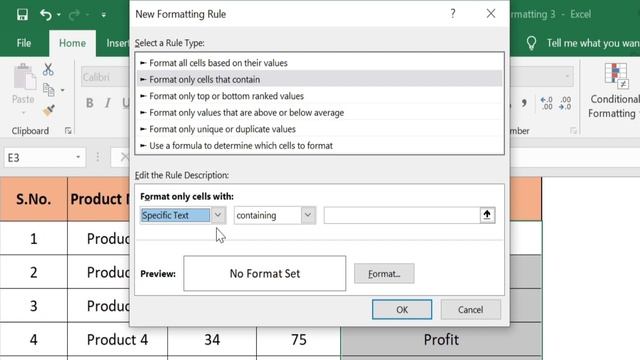Click the Tell me lightbulb icon
640x360 pixels.
point(531,43)
